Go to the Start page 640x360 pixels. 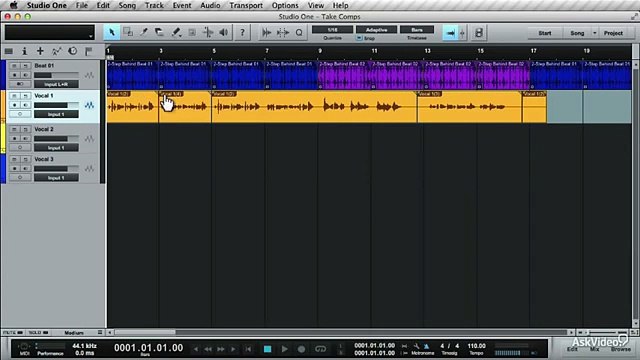pyautogui.click(x=545, y=33)
